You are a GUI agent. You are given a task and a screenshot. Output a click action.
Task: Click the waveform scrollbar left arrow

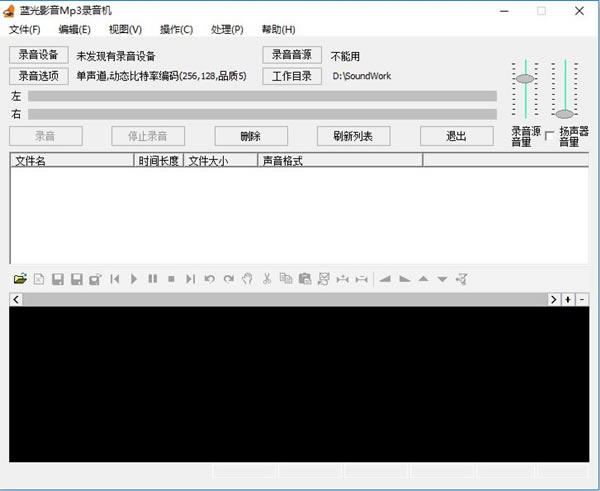pyautogui.click(x=16, y=299)
